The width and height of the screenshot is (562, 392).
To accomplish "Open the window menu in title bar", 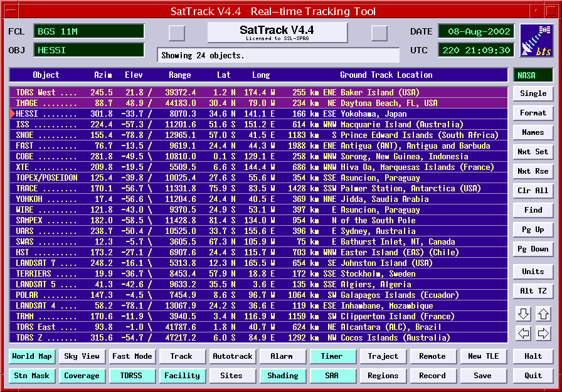I will [x=11, y=11].
